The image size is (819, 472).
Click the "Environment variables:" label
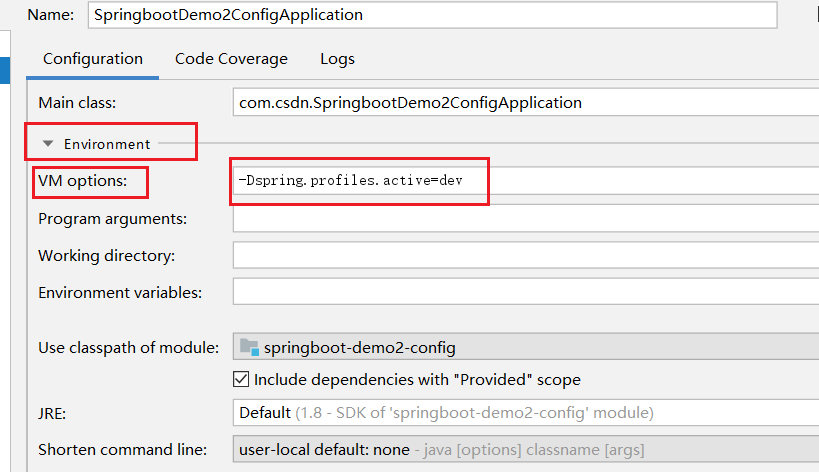[120, 292]
